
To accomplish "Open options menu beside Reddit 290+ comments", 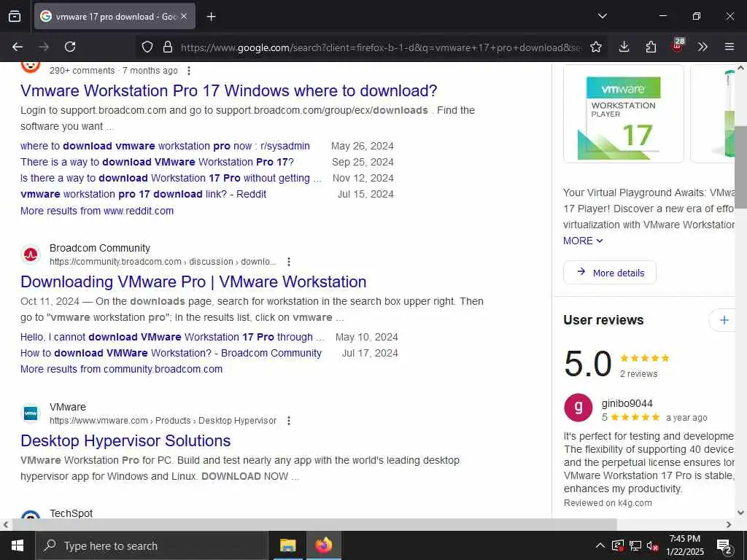I will (189, 71).
